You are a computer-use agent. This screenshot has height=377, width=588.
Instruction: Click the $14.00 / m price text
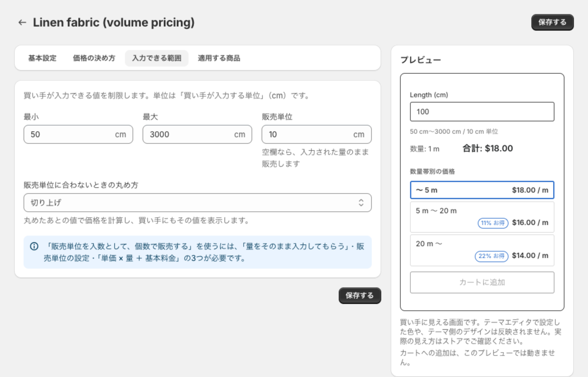click(x=530, y=256)
